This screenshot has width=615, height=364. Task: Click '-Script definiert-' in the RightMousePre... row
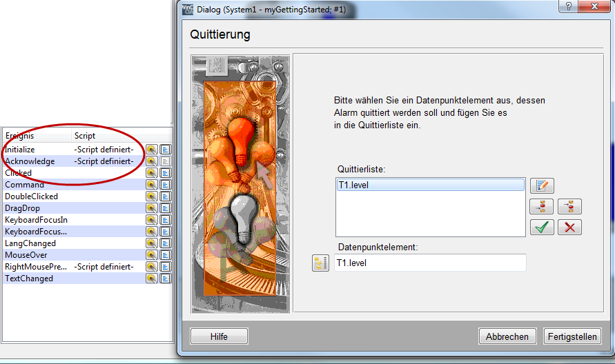[x=104, y=267]
